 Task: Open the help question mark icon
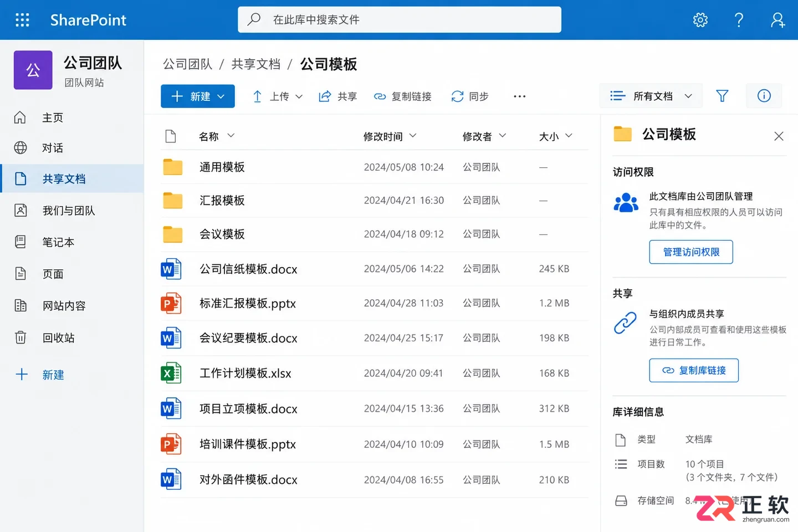pos(739,20)
